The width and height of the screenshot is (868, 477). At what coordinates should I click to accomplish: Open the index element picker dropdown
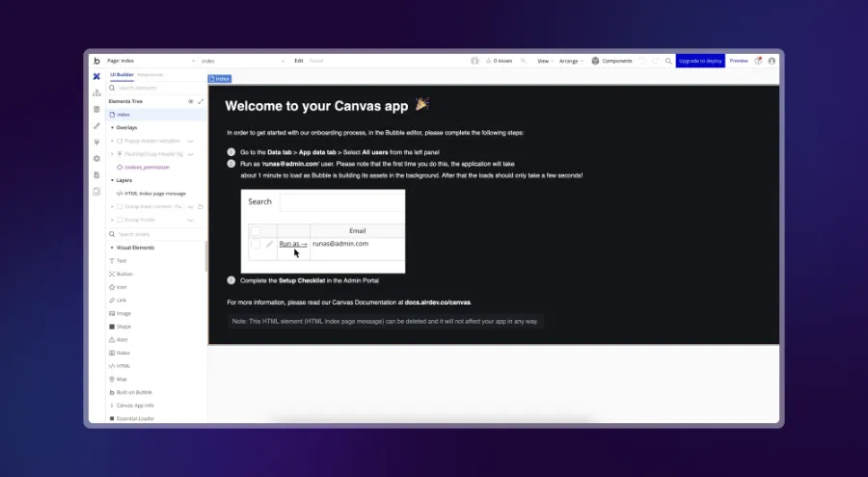[243, 61]
